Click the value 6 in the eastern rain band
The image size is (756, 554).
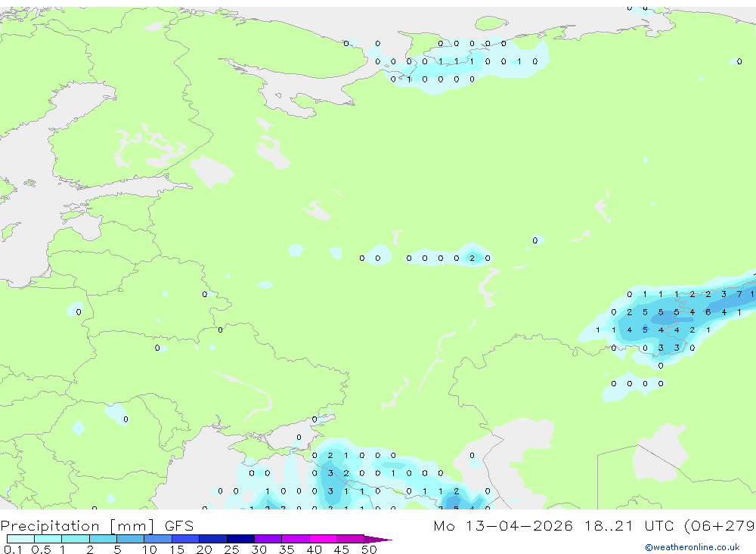tap(708, 312)
